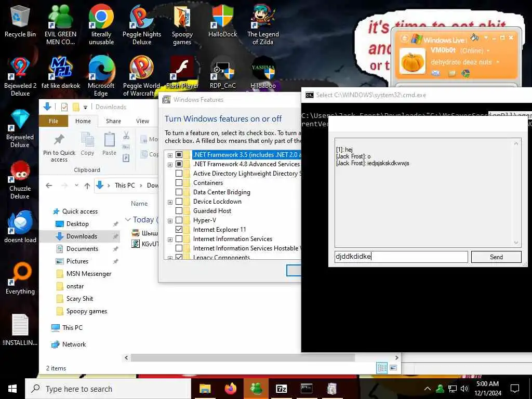
Task: Launch HalloDock desktop shortcut
Action: click(x=222, y=21)
